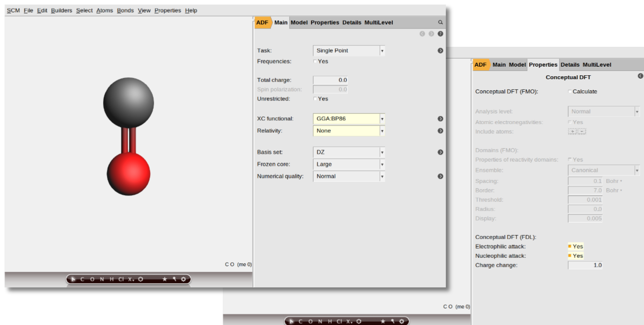Enable the Frequencies Yes checkbox

coord(315,61)
